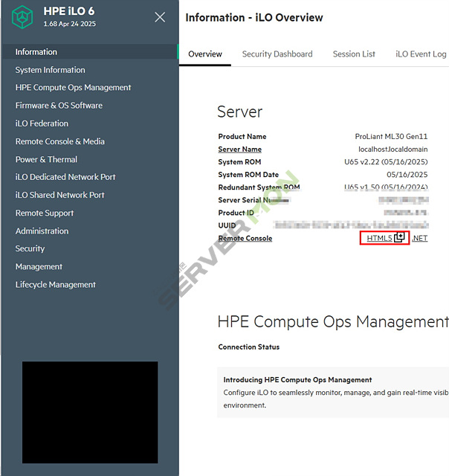449x476 pixels.
Task: Switch to the Overview tab
Action: click(x=205, y=54)
